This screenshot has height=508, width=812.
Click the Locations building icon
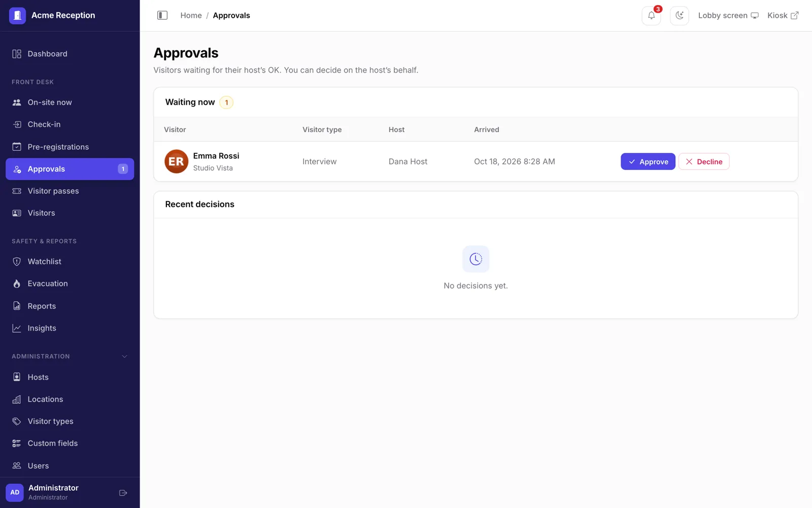click(x=17, y=399)
